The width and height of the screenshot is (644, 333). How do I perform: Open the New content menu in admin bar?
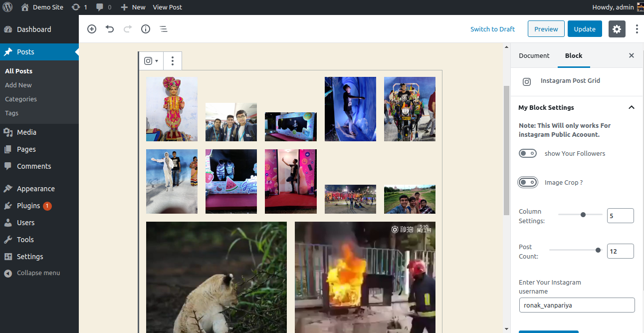[x=133, y=7]
